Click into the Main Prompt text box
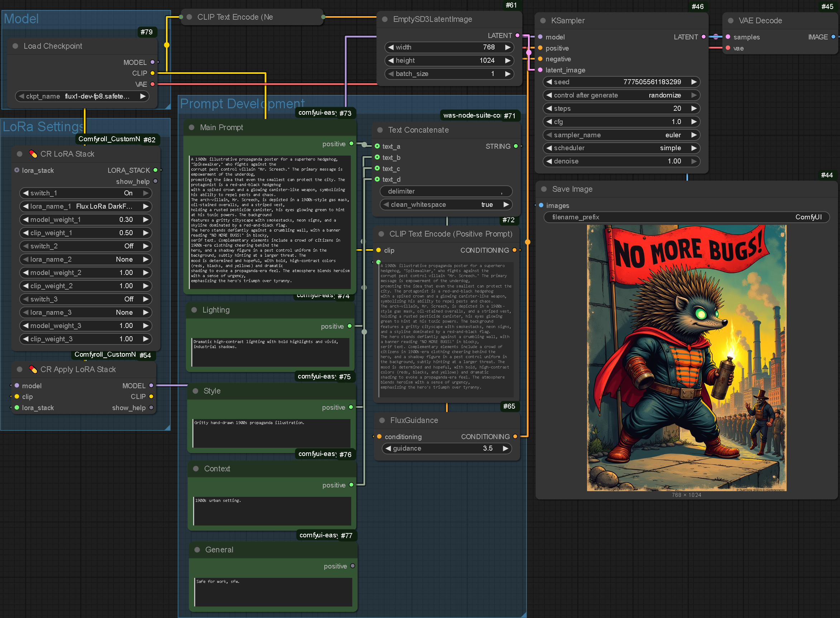 [x=270, y=222]
